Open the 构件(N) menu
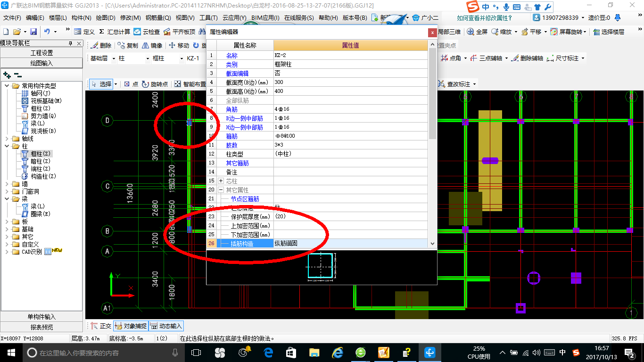Image resolution: width=644 pixels, height=362 pixels. pyautogui.click(x=81, y=18)
